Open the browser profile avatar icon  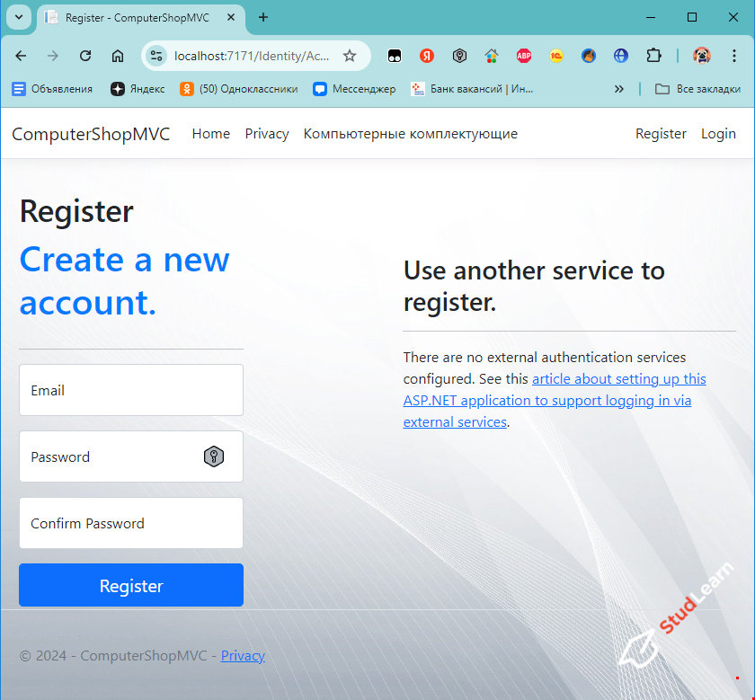(701, 55)
